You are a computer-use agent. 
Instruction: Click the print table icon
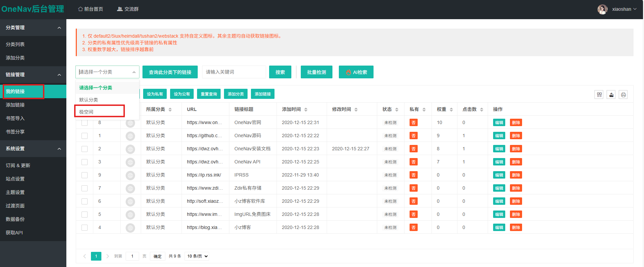(x=623, y=95)
